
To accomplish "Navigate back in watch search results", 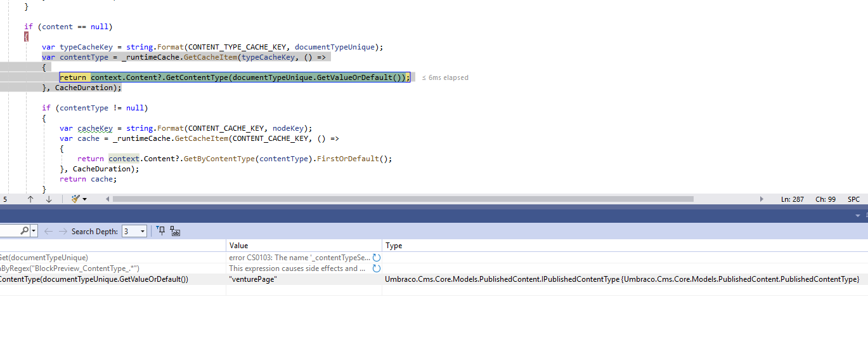I will [x=49, y=231].
